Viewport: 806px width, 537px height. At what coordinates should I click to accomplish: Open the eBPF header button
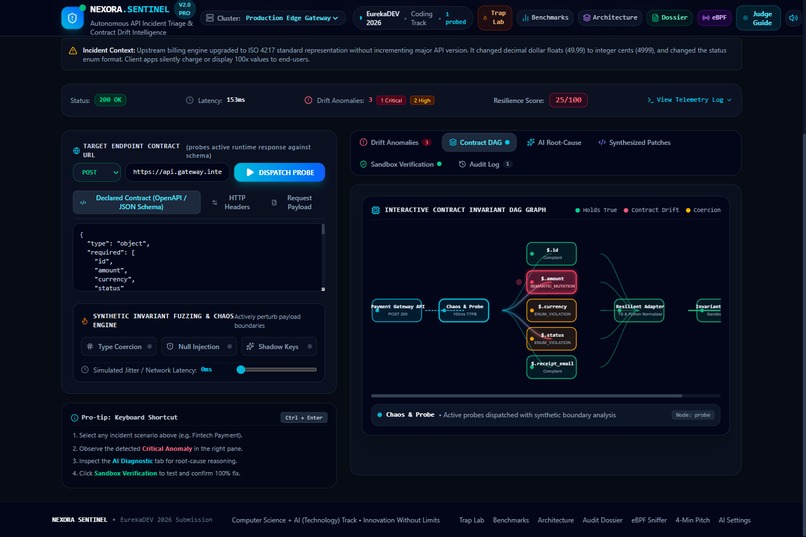point(714,17)
